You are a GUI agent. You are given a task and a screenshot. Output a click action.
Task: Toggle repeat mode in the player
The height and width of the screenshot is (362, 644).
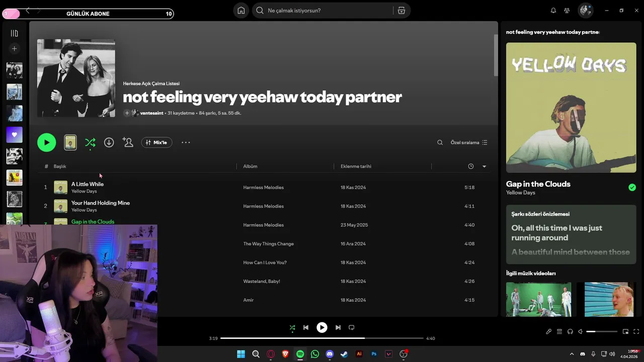[352, 327]
